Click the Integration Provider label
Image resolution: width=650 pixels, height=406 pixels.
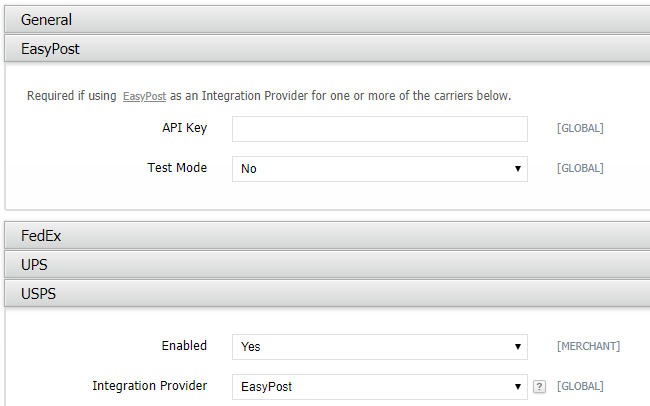(x=149, y=385)
